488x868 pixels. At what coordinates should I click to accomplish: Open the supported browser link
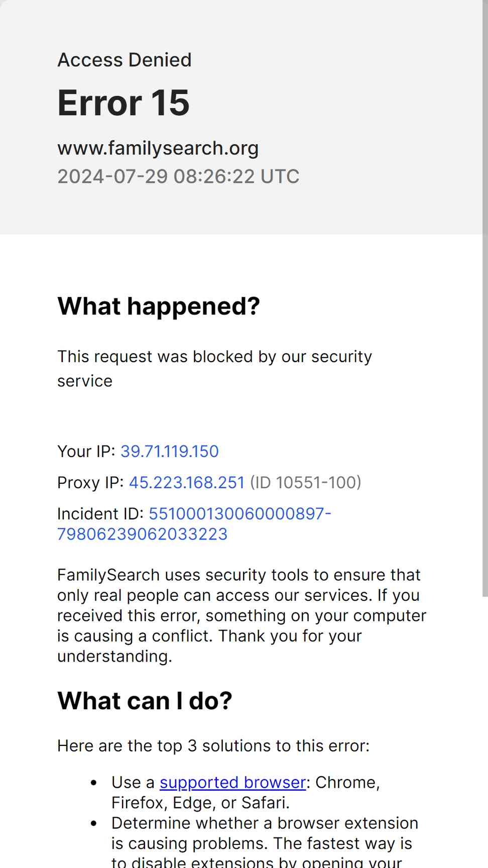click(232, 782)
